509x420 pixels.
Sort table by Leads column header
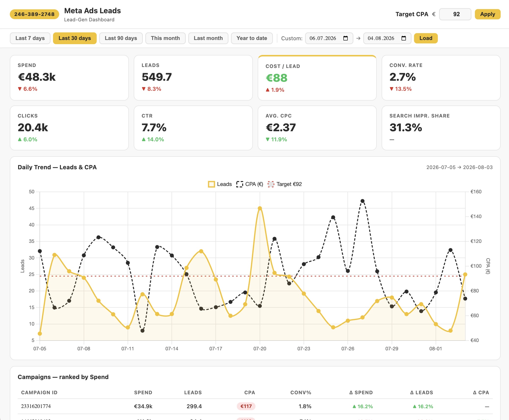193,393
